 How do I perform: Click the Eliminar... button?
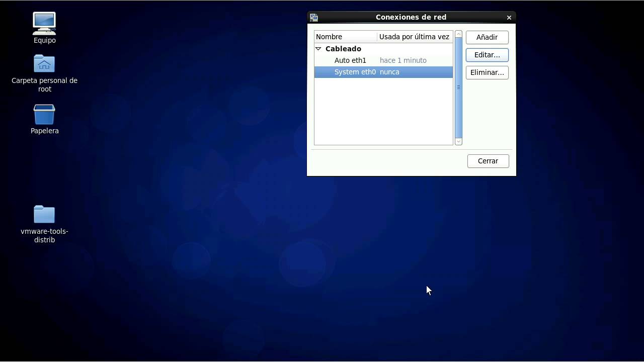point(487,72)
